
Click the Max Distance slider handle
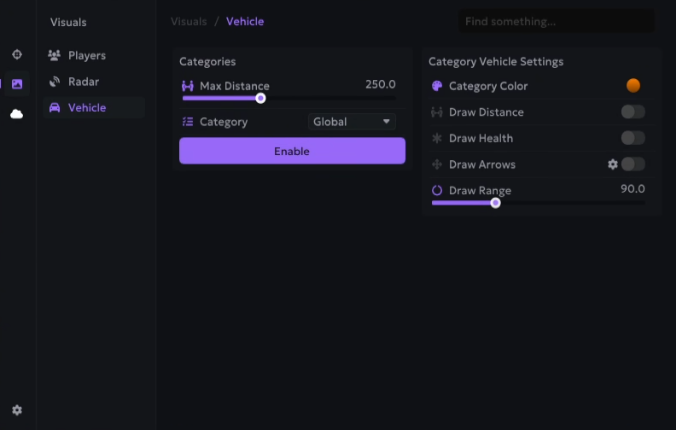coord(261,98)
